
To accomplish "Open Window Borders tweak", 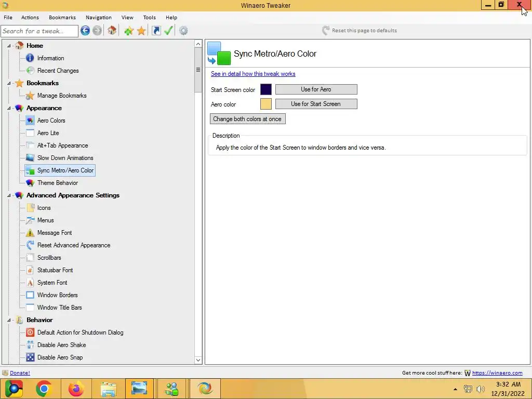I will [x=57, y=295].
